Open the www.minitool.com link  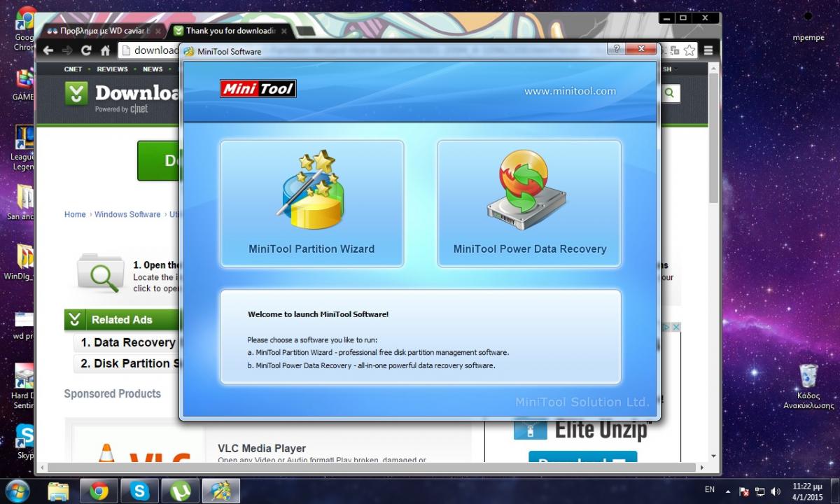pyautogui.click(x=570, y=91)
